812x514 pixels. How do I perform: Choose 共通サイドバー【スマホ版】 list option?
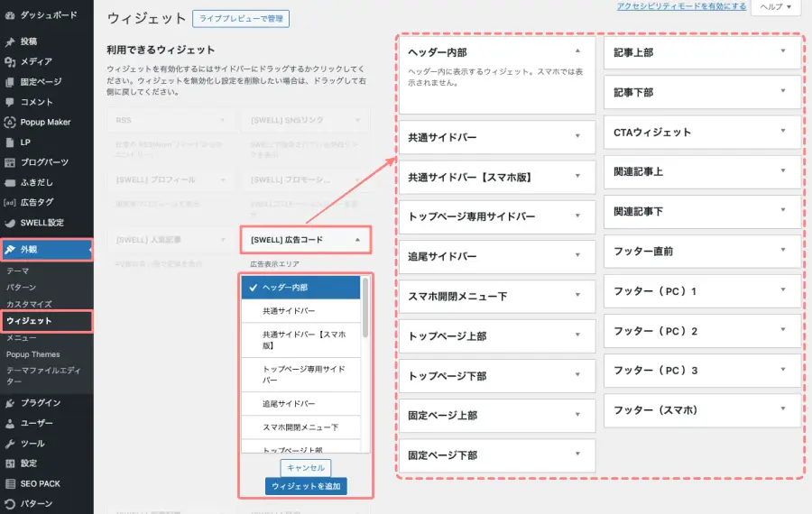(300, 340)
